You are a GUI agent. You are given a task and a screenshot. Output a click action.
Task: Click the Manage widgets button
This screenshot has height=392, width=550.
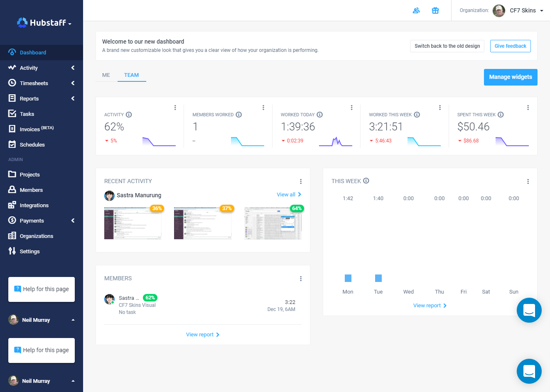(x=511, y=77)
